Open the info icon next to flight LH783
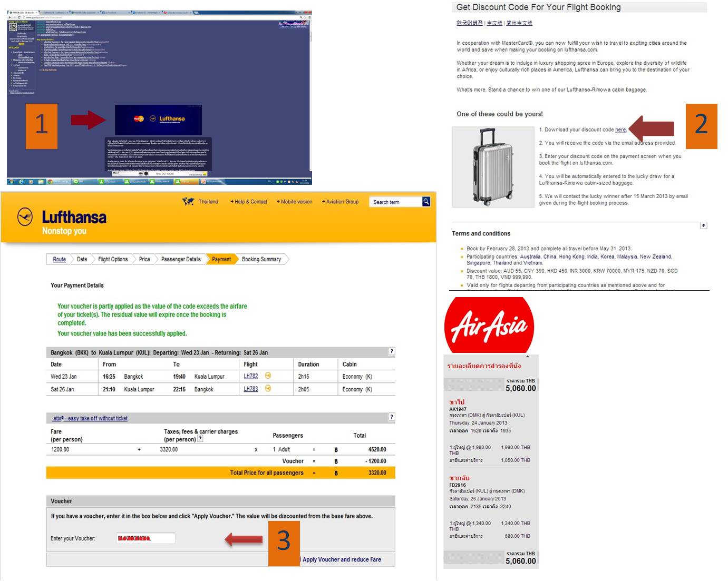728x581 pixels. (x=268, y=389)
